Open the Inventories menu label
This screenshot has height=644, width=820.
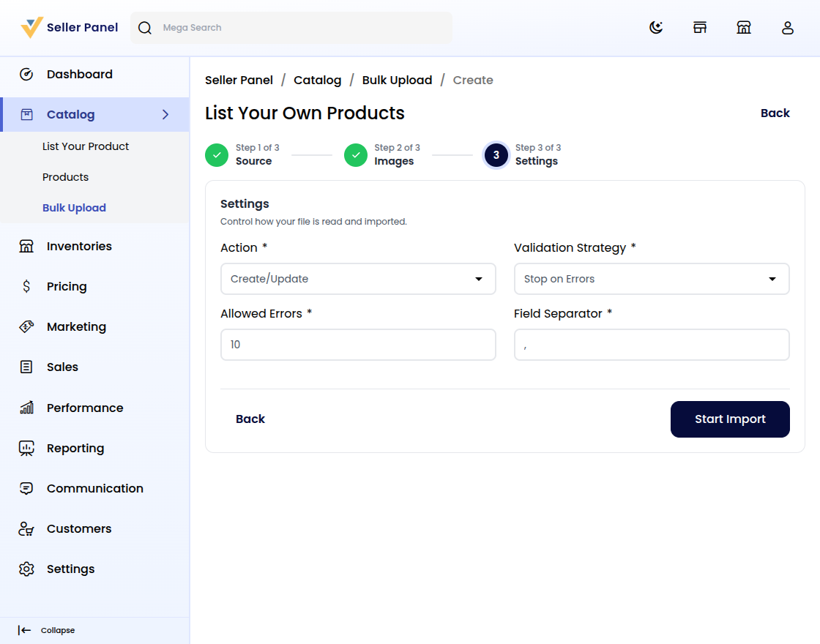coord(79,246)
